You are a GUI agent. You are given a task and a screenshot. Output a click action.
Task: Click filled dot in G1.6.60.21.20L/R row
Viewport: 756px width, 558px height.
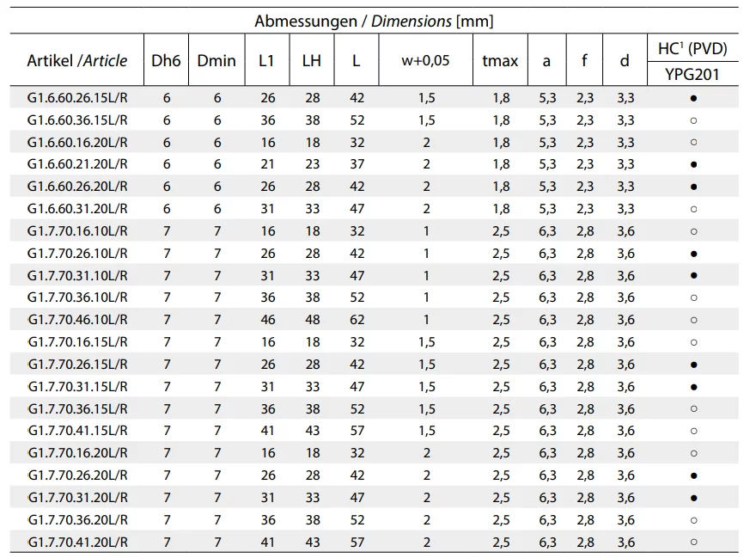tap(693, 164)
